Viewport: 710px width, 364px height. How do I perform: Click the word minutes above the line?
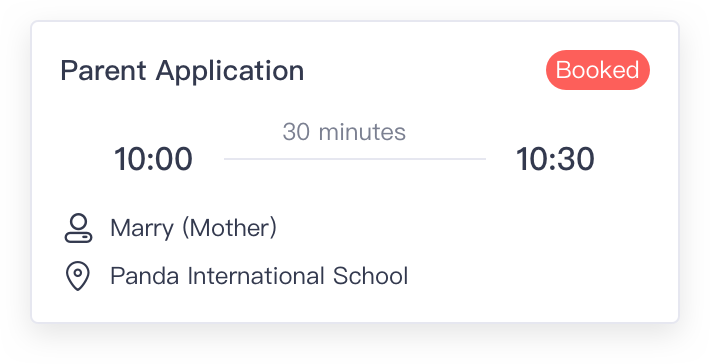(x=362, y=132)
